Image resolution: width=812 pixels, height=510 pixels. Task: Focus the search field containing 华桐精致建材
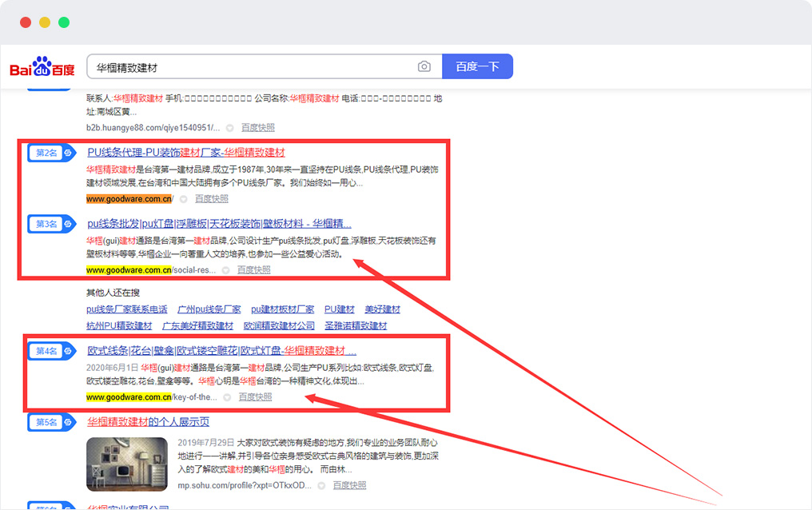click(264, 66)
